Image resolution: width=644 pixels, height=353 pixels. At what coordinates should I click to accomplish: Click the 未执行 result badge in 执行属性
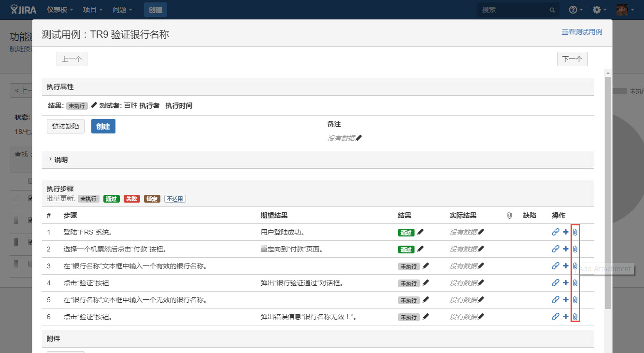point(77,106)
